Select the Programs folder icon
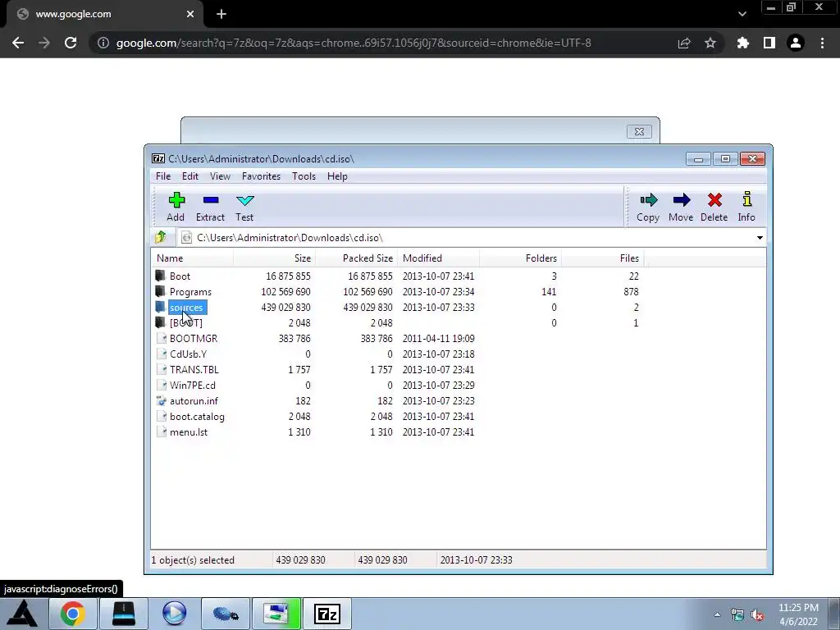 click(x=160, y=291)
